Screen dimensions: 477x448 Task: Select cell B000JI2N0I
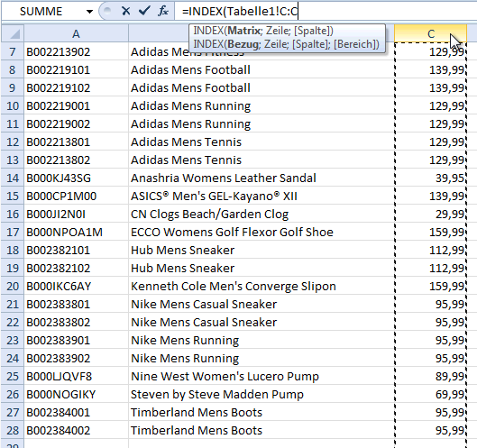(76, 215)
